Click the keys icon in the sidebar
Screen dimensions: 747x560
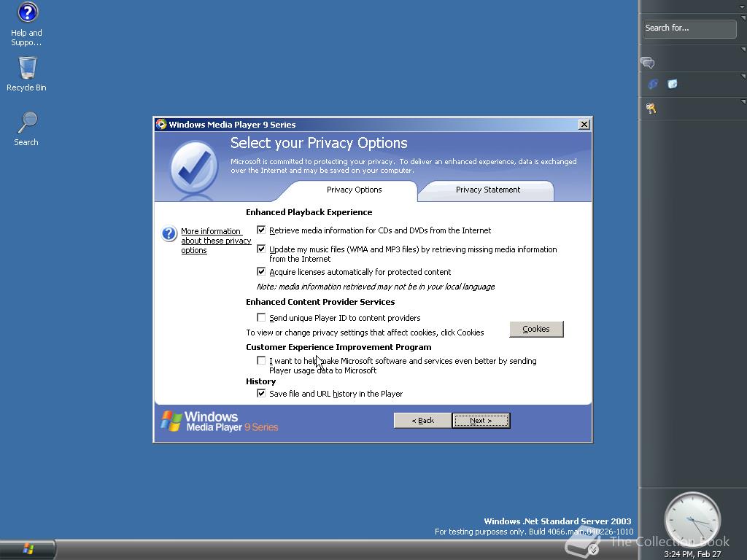pos(651,109)
